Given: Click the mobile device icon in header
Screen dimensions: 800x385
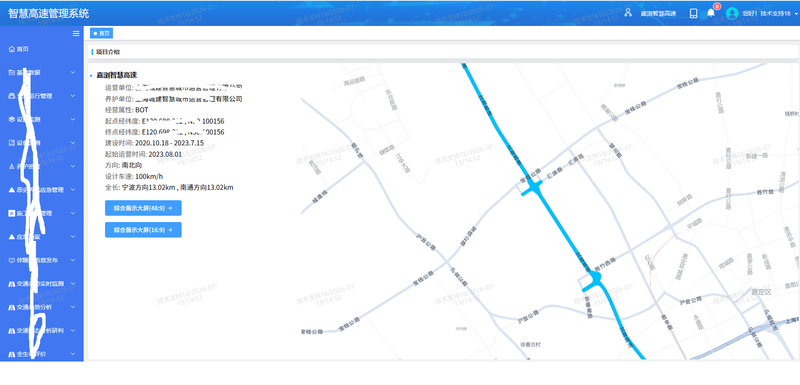Looking at the screenshot, I should click(x=693, y=13).
